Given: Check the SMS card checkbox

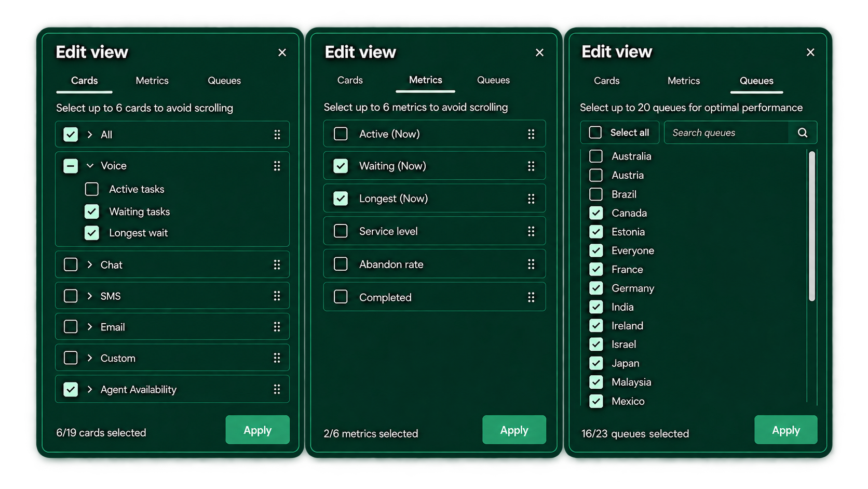Looking at the screenshot, I should pyautogui.click(x=71, y=296).
